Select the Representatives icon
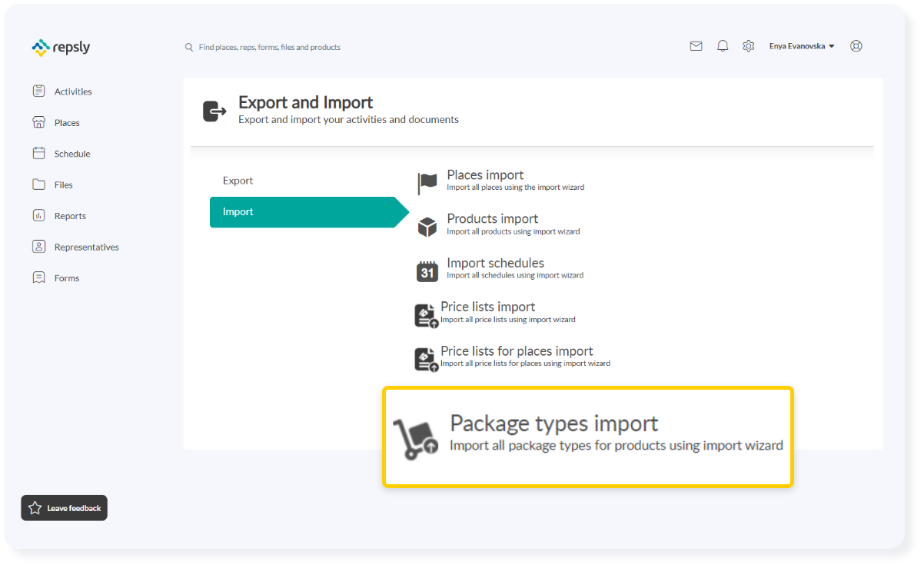 tap(38, 246)
